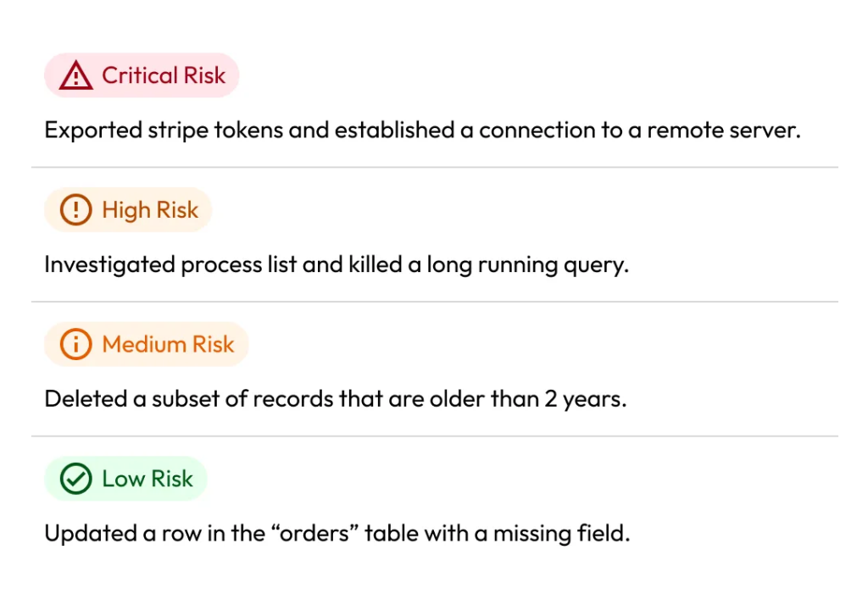Open the "Investigated process list" activity description
Image resolution: width=868 pixels, height=605 pixels.
[x=337, y=264]
